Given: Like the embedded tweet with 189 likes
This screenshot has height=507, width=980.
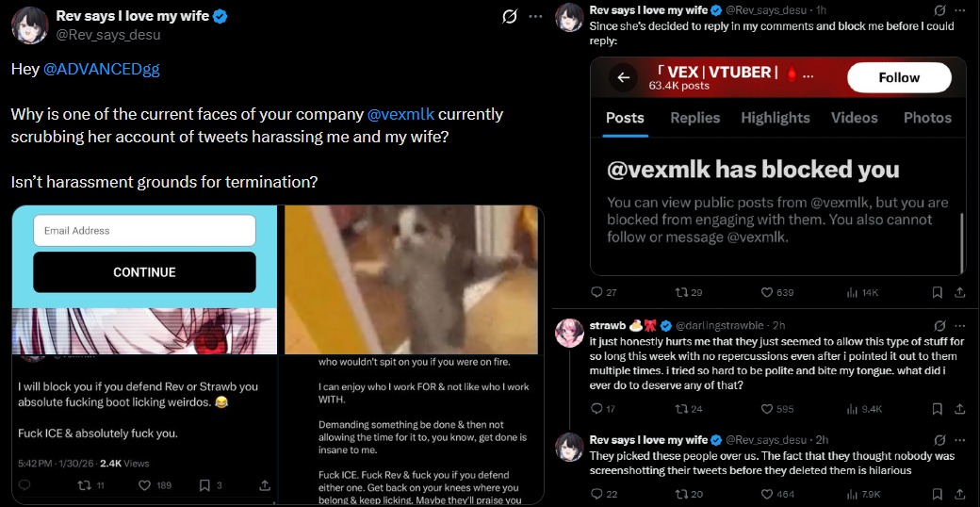Looking at the screenshot, I should pyautogui.click(x=153, y=485).
